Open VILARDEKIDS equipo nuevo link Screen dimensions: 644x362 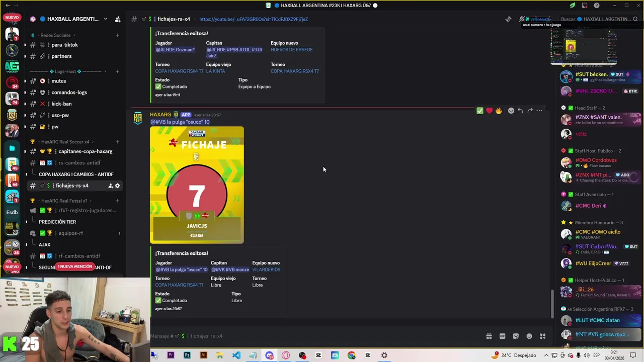click(x=266, y=269)
